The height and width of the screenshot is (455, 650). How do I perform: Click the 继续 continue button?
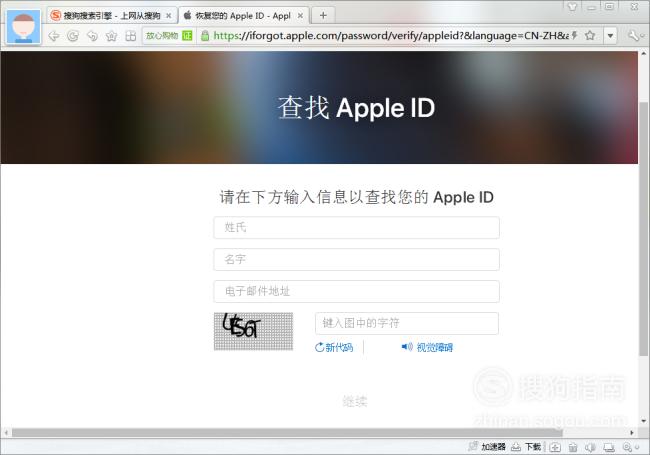pos(355,401)
